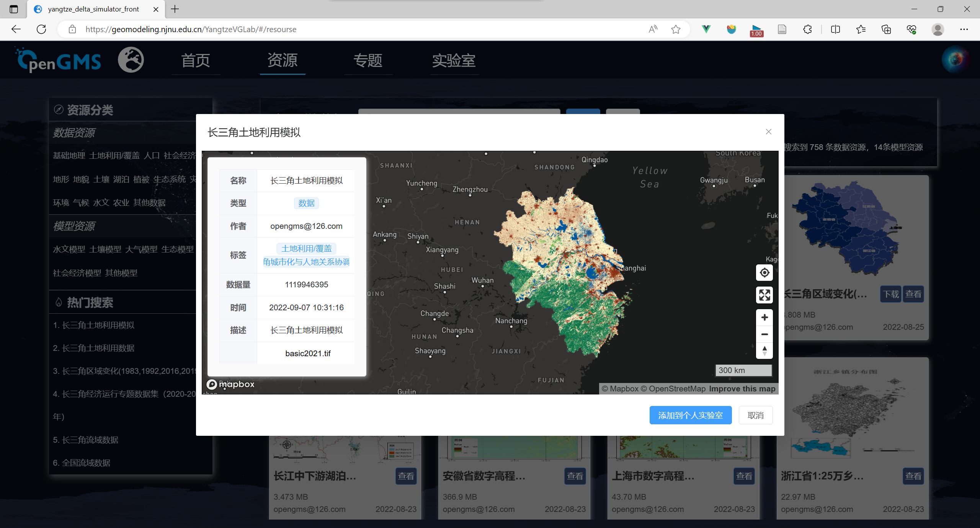Toggle map fullscreen icon

(764, 295)
